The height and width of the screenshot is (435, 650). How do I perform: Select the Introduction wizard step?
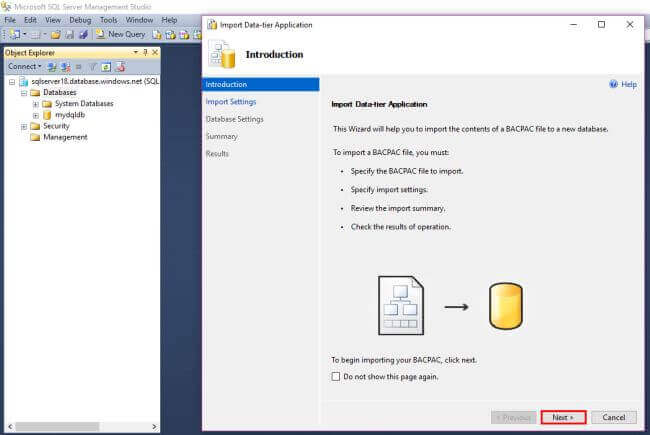point(261,84)
